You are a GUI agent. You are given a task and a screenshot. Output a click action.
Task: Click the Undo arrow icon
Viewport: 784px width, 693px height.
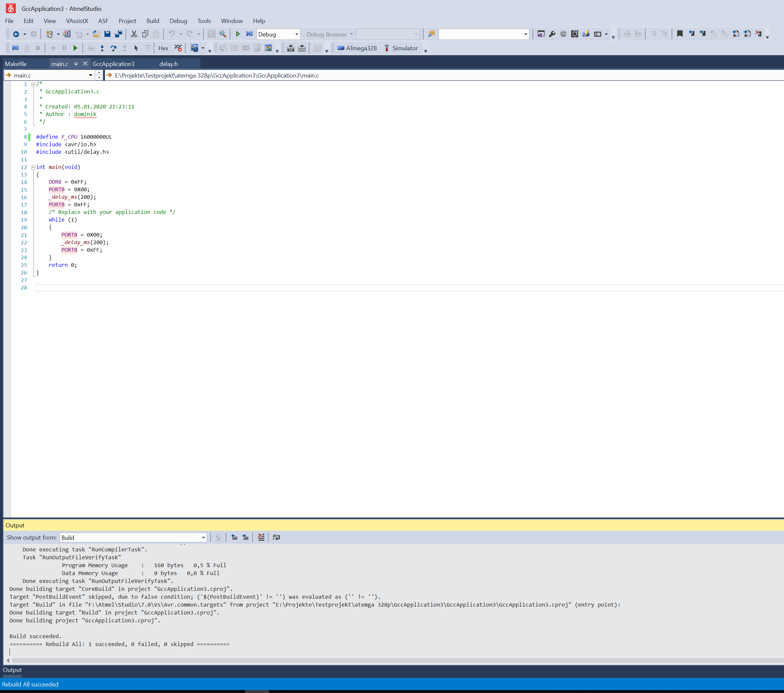172,34
